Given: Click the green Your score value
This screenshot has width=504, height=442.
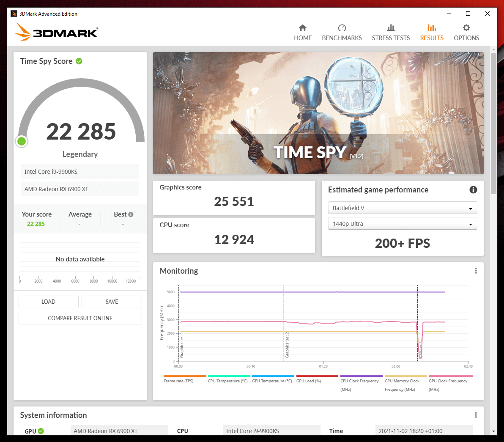Looking at the screenshot, I should pos(36,224).
